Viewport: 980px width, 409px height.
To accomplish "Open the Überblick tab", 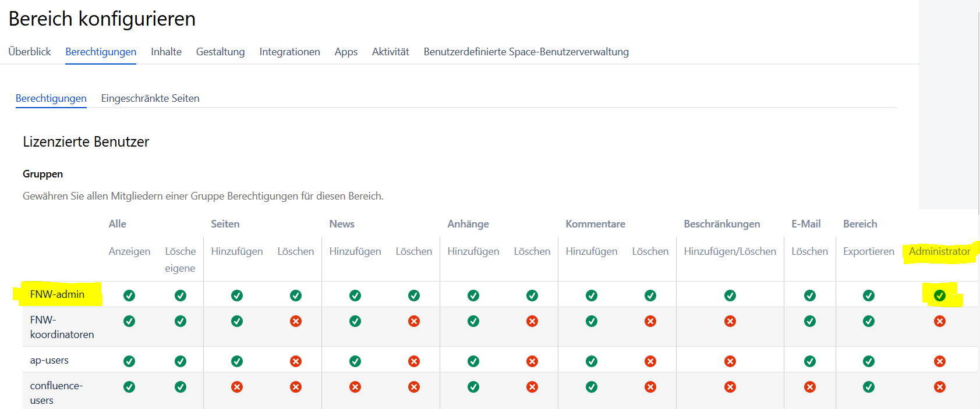I will 30,52.
